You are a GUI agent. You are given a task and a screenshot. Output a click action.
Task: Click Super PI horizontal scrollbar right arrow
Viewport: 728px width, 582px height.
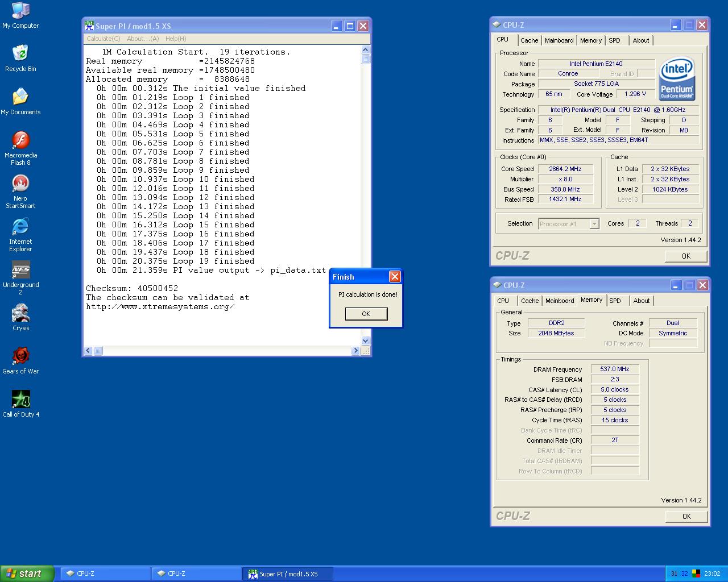point(355,351)
